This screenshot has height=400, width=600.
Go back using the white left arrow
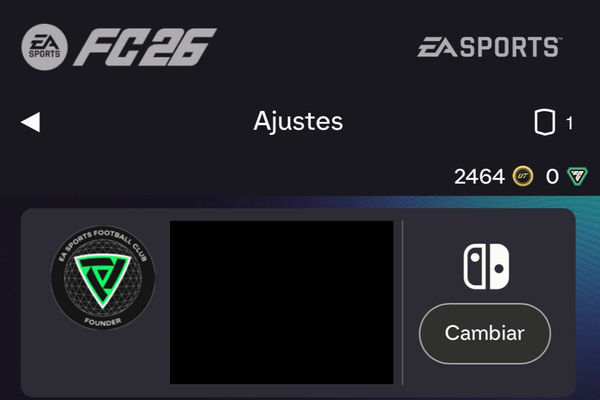[31, 122]
